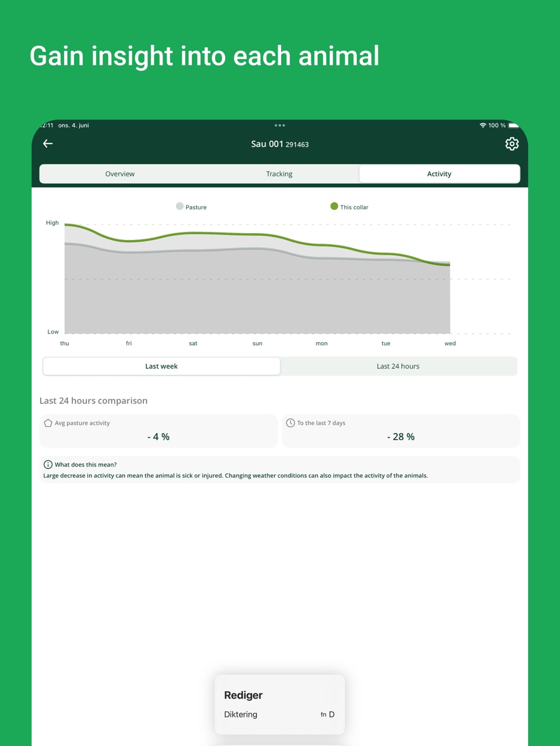560x746 pixels.
Task: Tap the battery indicator icon
Action: (x=514, y=125)
